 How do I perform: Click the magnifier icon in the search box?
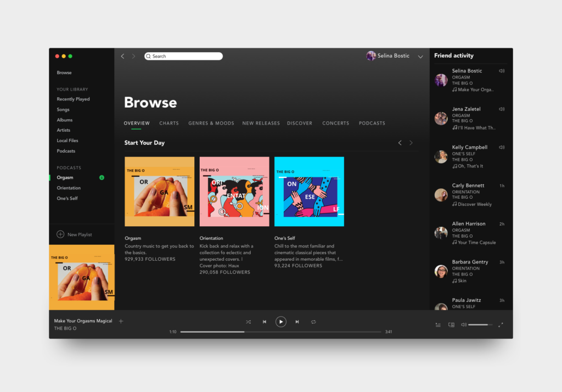[148, 57]
